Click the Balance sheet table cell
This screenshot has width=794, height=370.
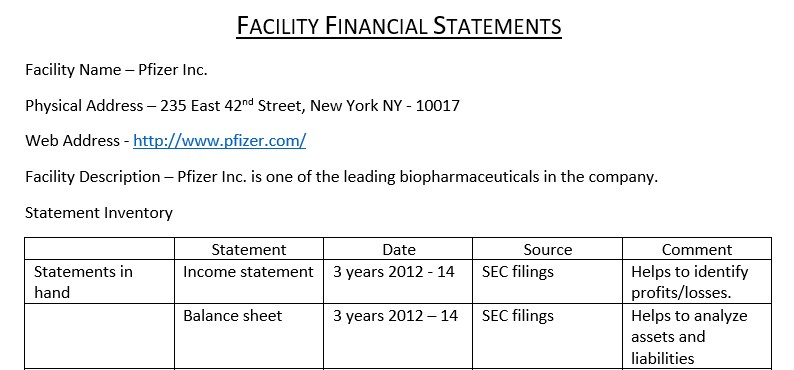point(249,336)
